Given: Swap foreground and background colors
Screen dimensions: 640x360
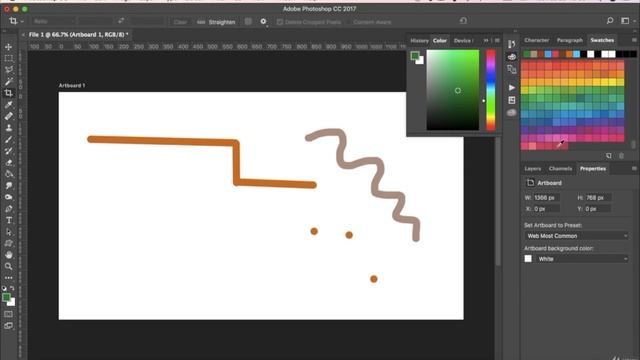Looking at the screenshot, I should pyautogui.click(x=12, y=288).
